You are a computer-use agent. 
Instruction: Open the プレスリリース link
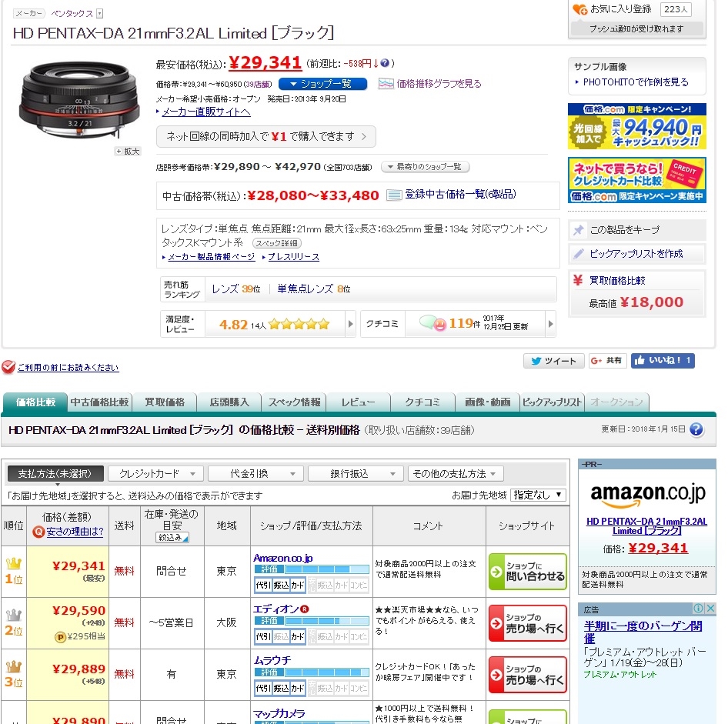click(x=293, y=257)
